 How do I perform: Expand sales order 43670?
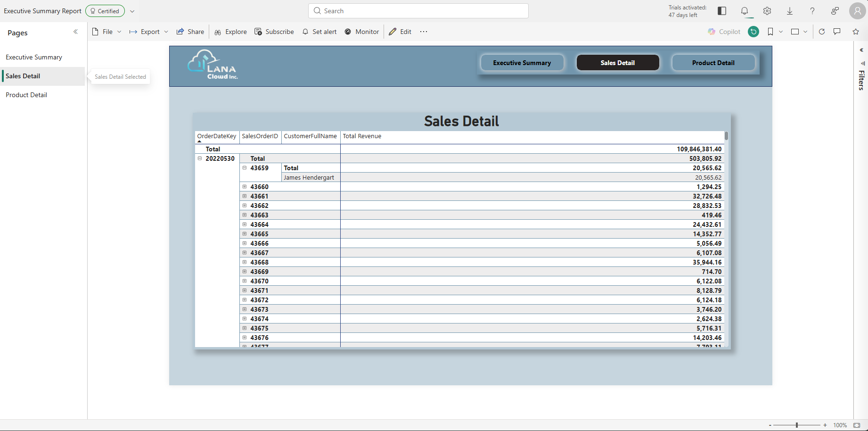click(x=245, y=281)
